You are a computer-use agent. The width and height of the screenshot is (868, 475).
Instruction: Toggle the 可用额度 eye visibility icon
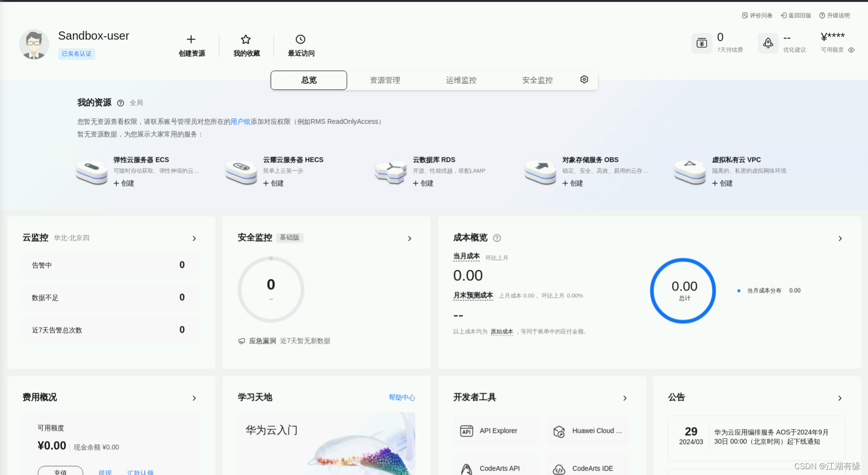[x=852, y=50]
